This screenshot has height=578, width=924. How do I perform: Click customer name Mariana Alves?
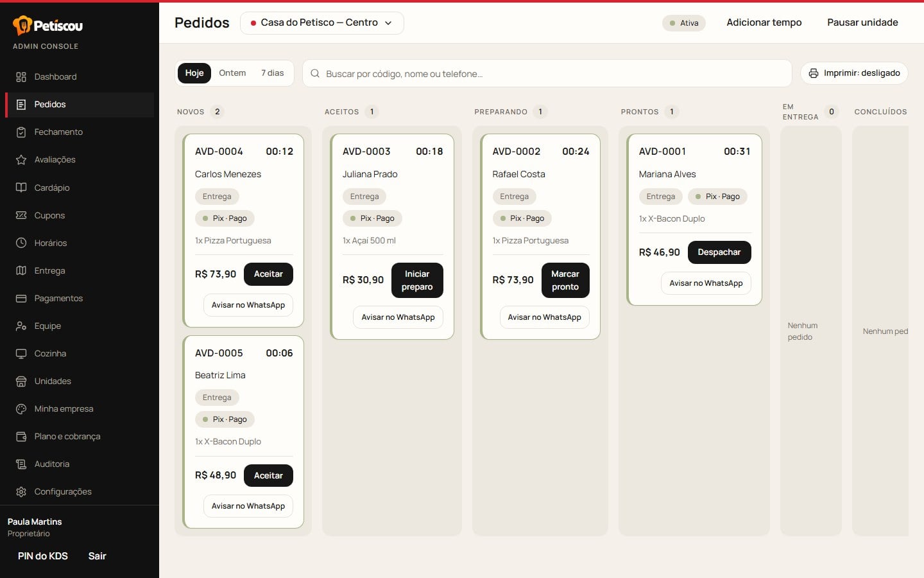point(667,174)
